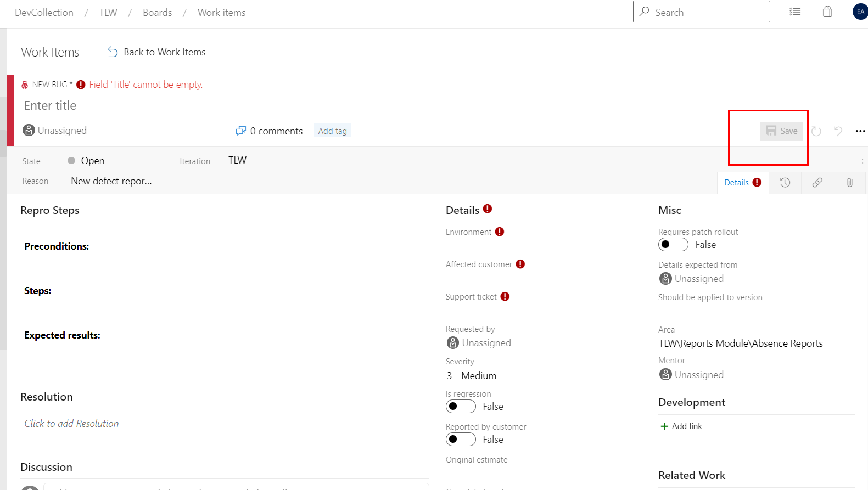Open the EA user profile avatar
868x490 pixels.
point(860,12)
